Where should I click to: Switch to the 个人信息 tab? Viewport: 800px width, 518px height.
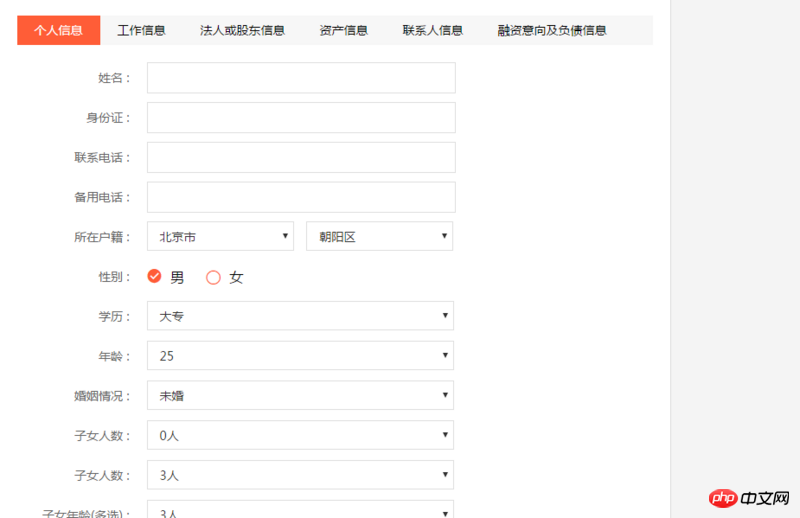tap(59, 30)
